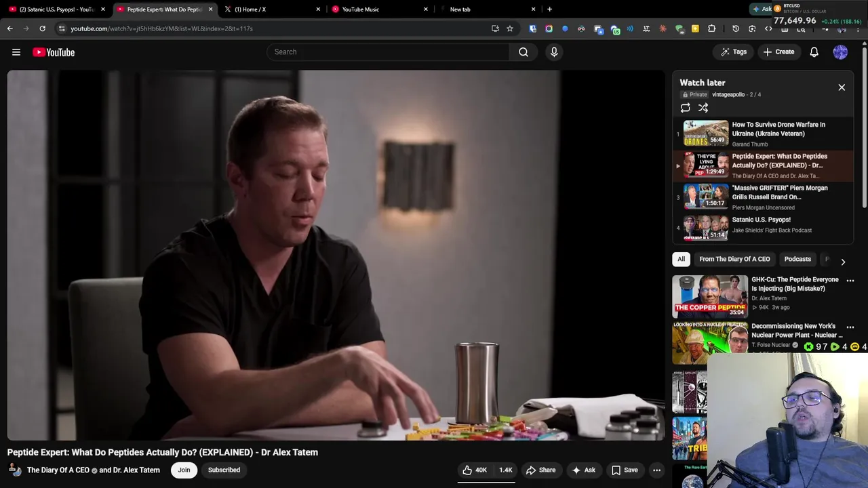The height and width of the screenshot is (488, 868).
Task: Open the Extensions puzzle icon
Action: click(711, 28)
